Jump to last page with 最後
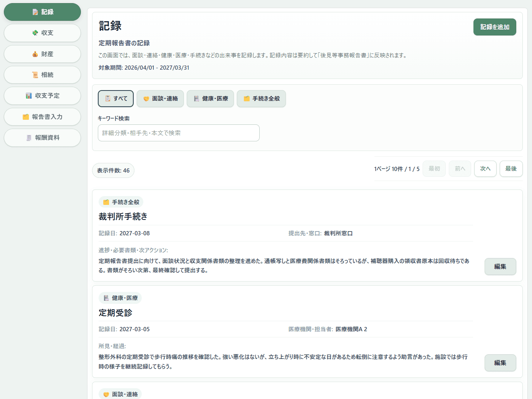This screenshot has height=399, width=532. click(511, 169)
